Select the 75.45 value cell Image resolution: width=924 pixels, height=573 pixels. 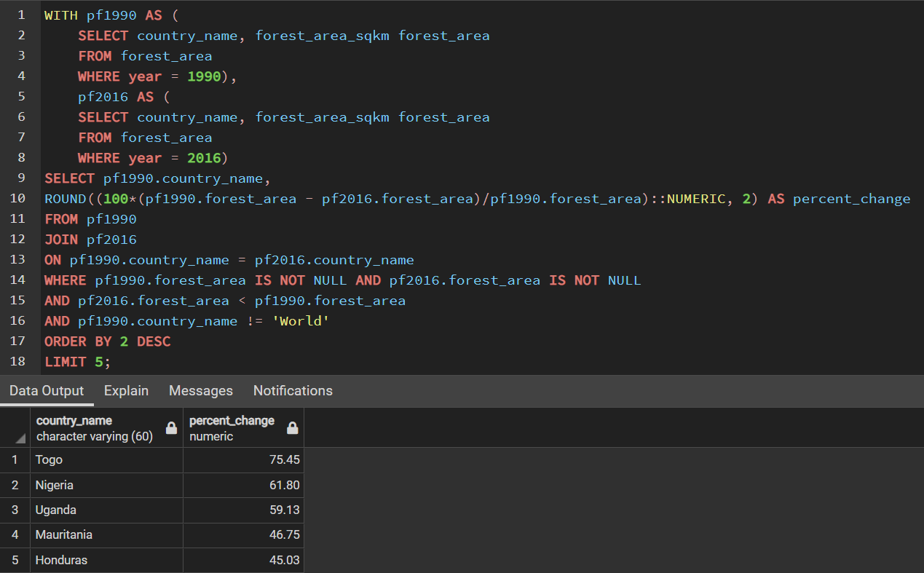point(243,460)
